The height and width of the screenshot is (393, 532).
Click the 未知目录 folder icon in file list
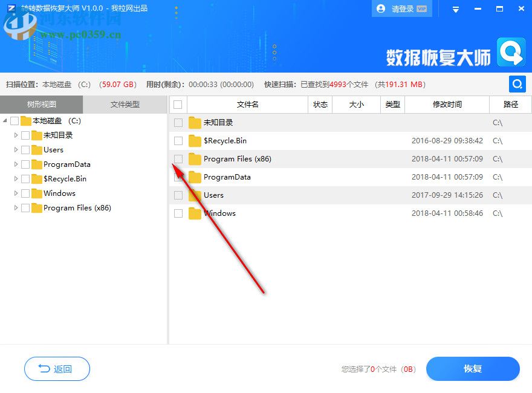195,122
